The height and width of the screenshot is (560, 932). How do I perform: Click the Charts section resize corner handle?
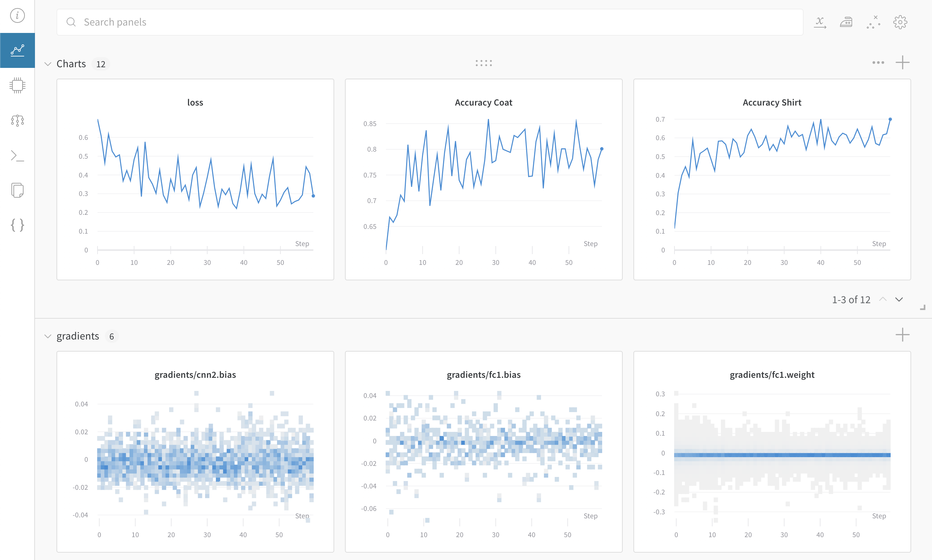[x=923, y=308]
